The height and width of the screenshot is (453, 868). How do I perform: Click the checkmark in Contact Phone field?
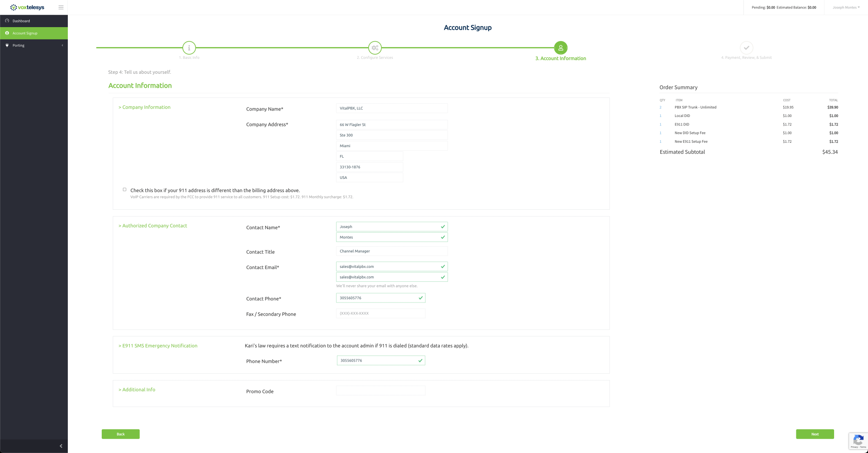coord(420,298)
